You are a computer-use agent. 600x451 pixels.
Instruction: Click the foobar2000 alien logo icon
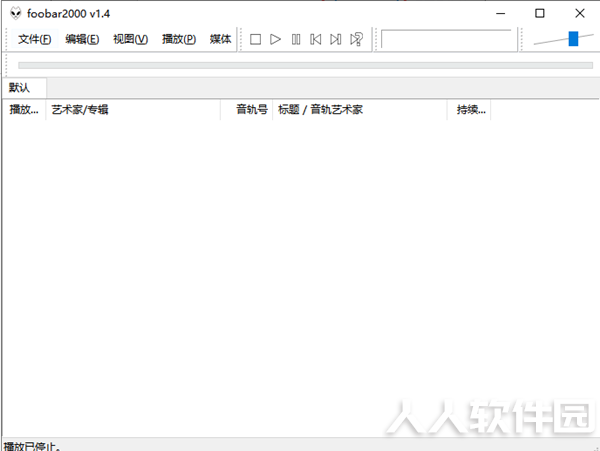(x=15, y=13)
